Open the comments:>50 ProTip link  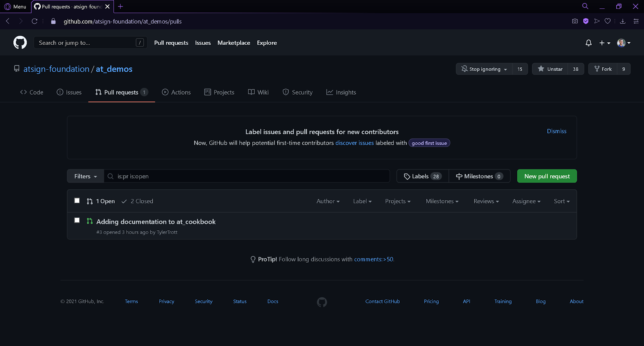[374, 259]
